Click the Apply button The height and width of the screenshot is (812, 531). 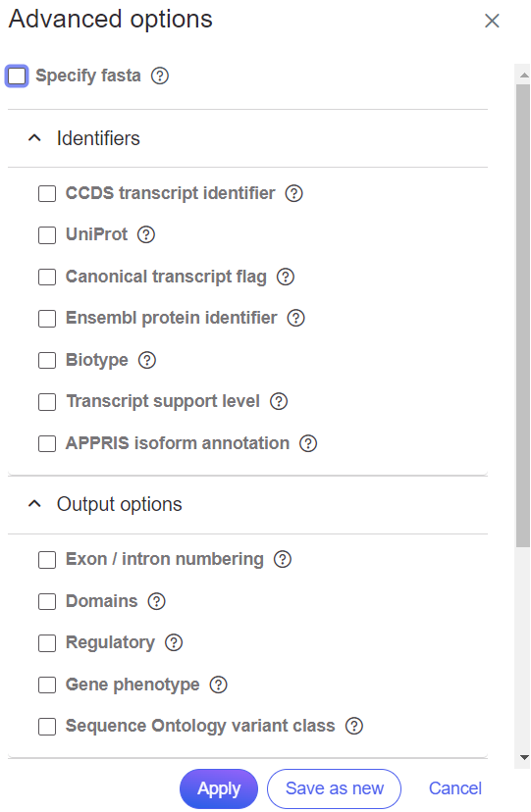[219, 788]
